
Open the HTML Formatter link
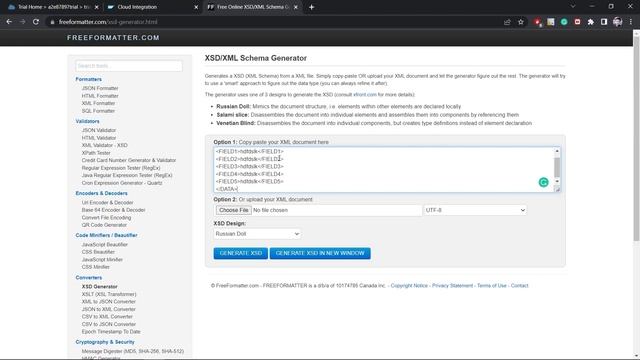click(100, 96)
